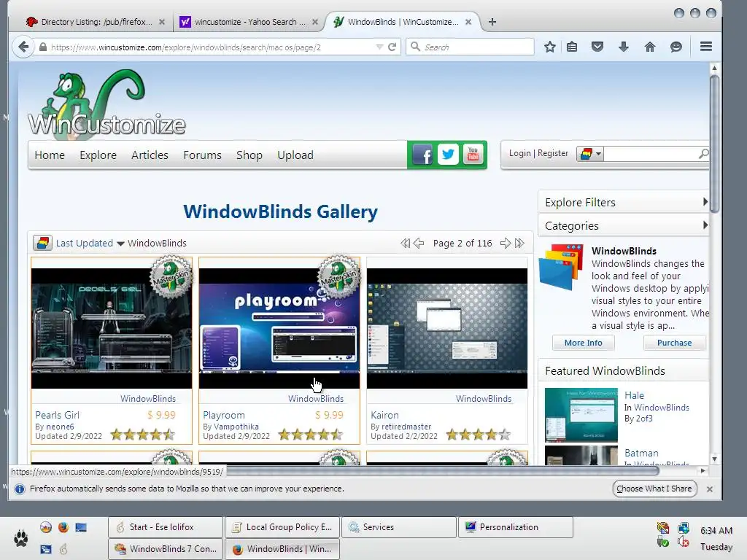The height and width of the screenshot is (560, 747).
Task: Go to first page double-arrow icon
Action: coord(405,244)
